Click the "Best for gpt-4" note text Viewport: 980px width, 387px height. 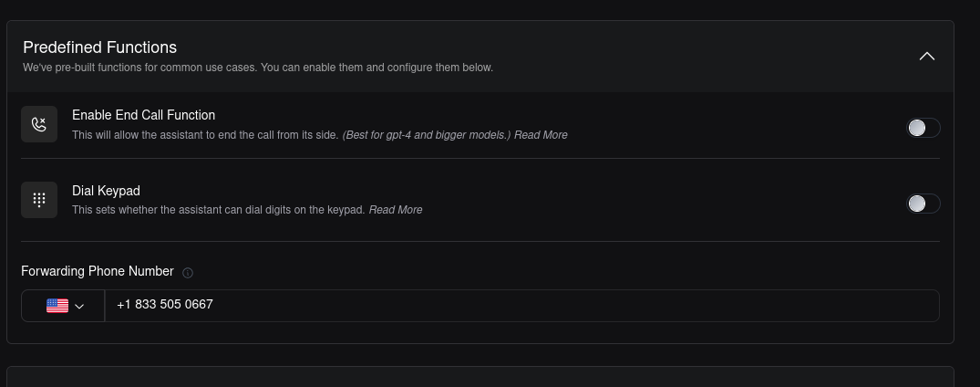427,135
